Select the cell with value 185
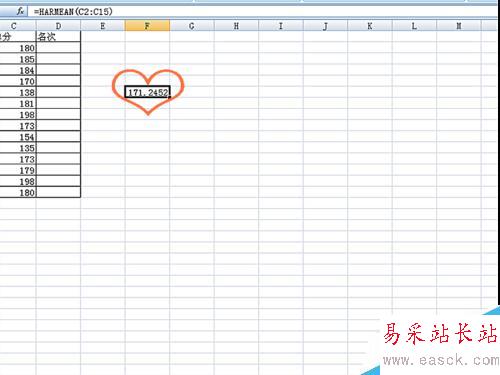The width and height of the screenshot is (500, 375). pos(18,59)
